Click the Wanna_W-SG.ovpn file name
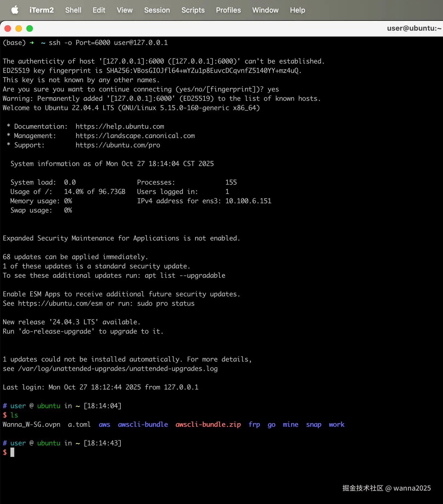 point(32,425)
